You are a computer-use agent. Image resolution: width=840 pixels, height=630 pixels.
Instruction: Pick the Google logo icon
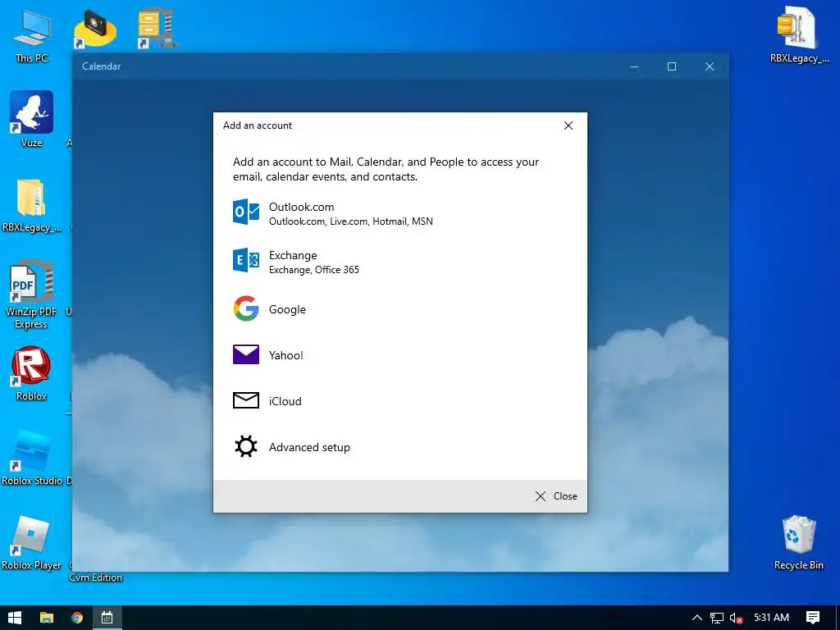point(246,308)
